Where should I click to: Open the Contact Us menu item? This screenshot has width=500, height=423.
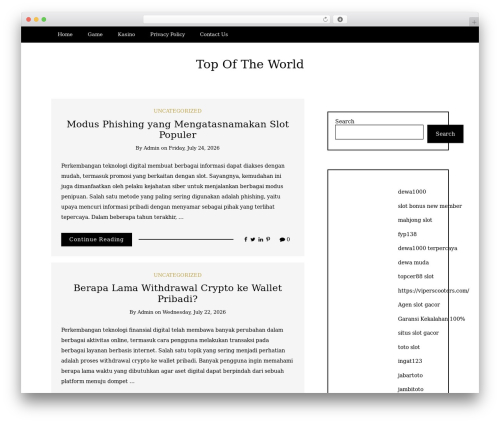point(214,34)
